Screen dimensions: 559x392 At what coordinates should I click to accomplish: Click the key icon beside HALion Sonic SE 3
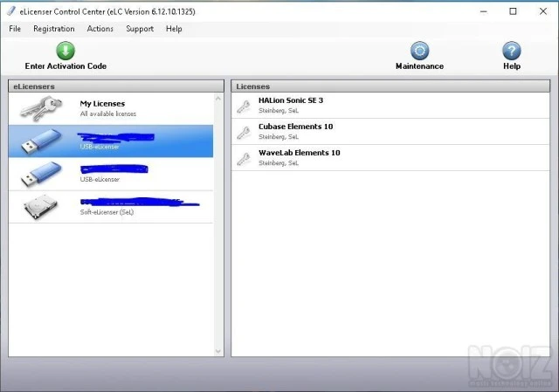pyautogui.click(x=244, y=107)
